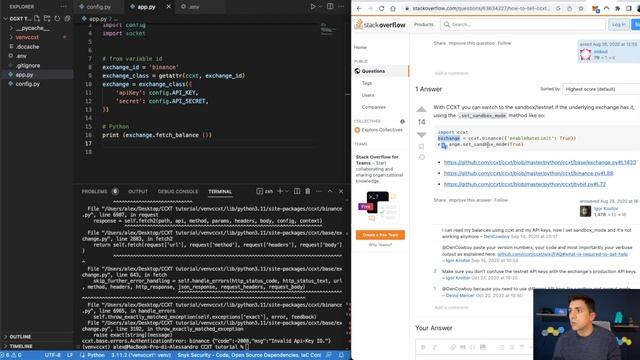Collapse all folders in Explorer
Screen dimensions: 640x360
point(67,18)
